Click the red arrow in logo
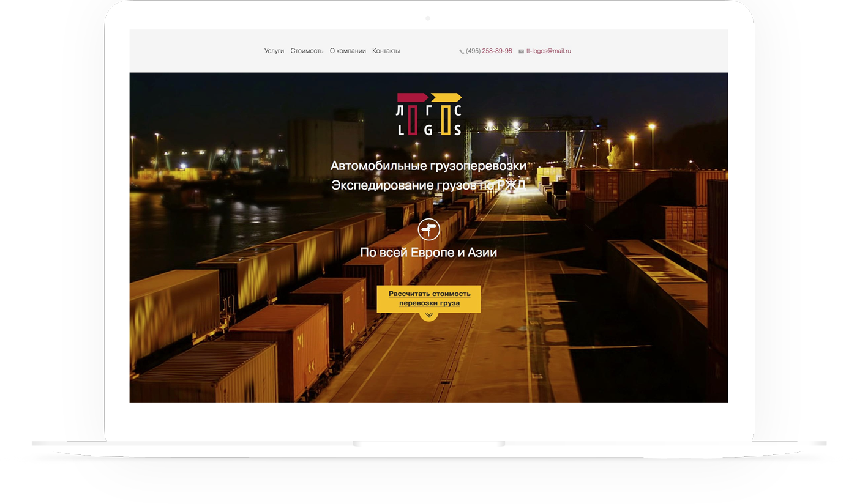This screenshot has height=504, width=857. [x=412, y=97]
